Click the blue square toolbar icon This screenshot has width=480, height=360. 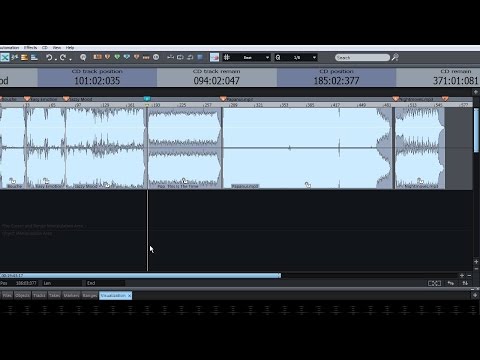[x=200, y=57]
